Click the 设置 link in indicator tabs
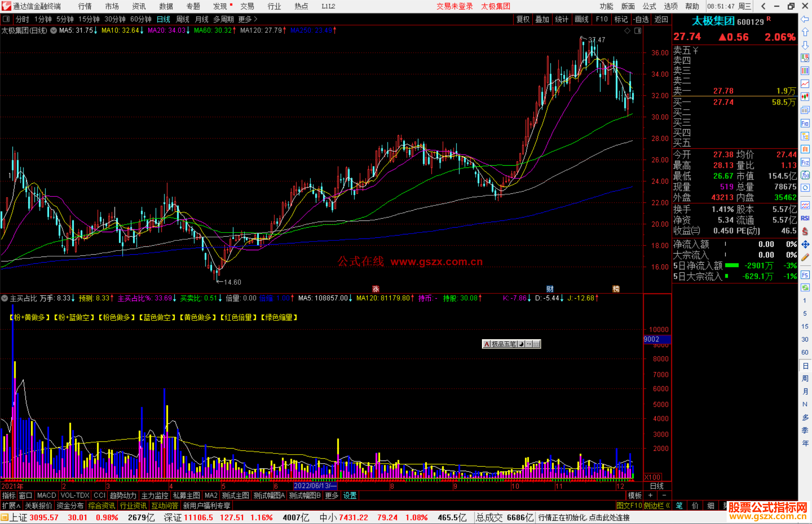 pos(350,495)
